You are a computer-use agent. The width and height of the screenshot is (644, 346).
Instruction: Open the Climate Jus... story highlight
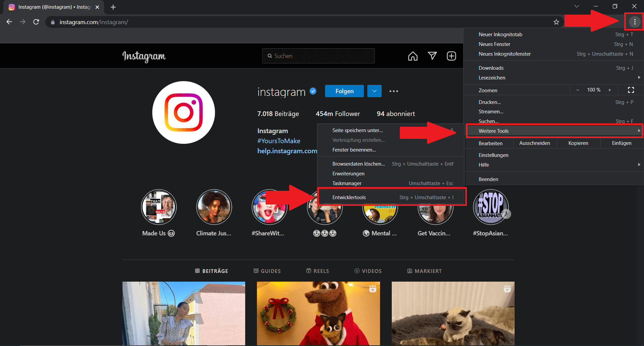pos(214,207)
